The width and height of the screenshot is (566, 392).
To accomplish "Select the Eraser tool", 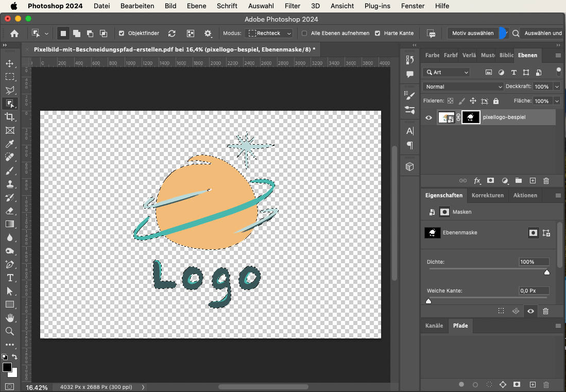I will (10, 211).
